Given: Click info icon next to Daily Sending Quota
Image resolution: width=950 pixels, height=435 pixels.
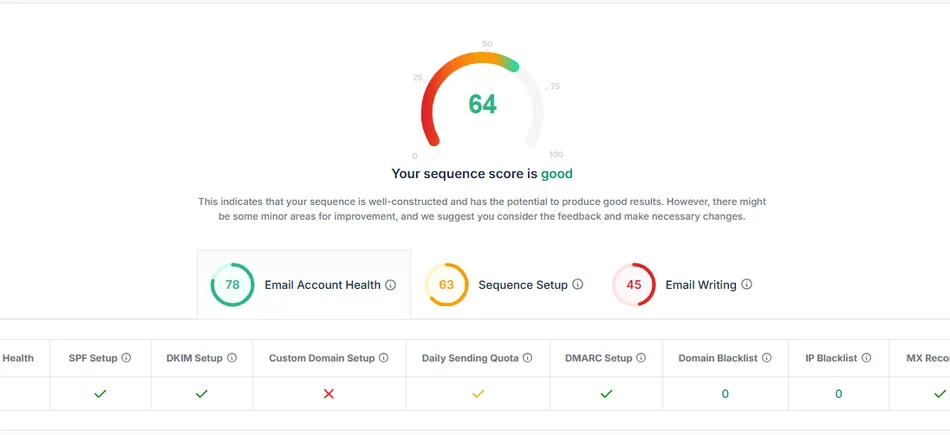Looking at the screenshot, I should tap(528, 358).
